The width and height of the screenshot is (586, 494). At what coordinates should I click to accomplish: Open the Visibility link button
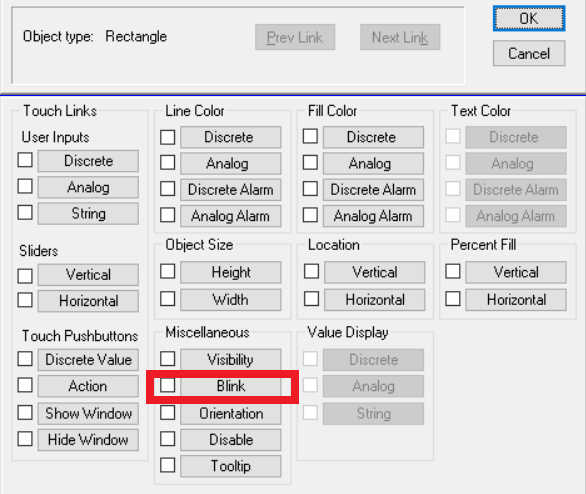coord(231,360)
